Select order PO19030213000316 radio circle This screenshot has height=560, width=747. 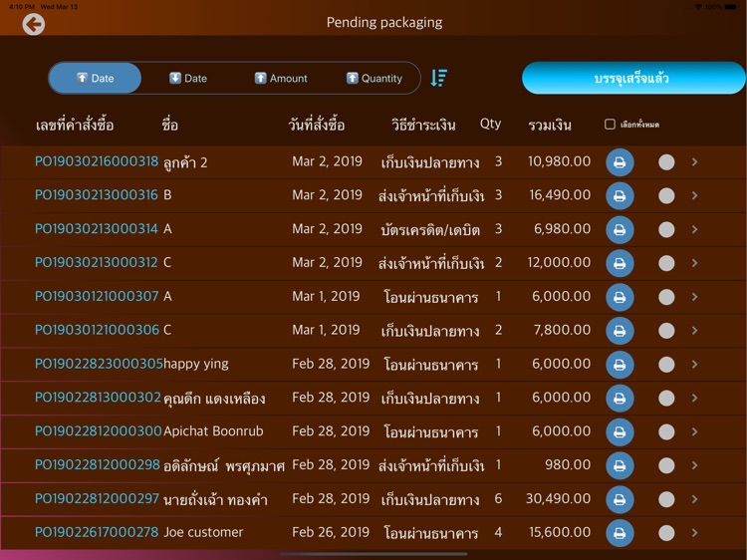click(666, 195)
